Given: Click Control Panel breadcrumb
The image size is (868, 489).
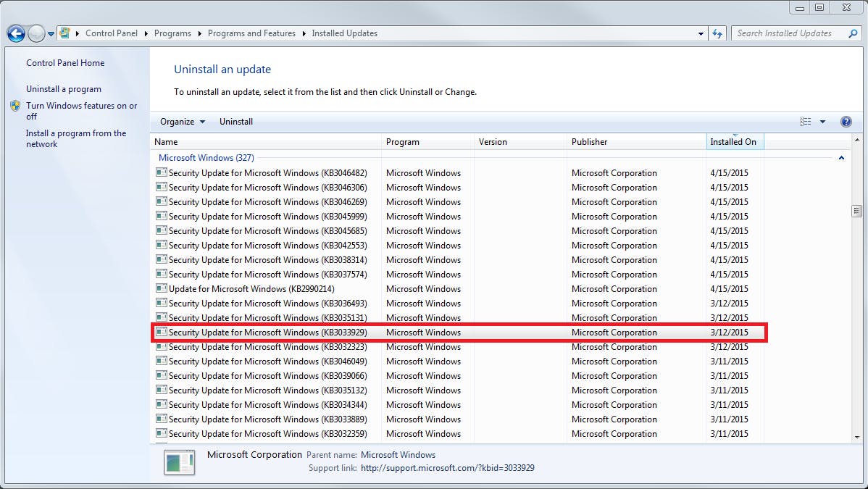Looking at the screenshot, I should click(112, 33).
